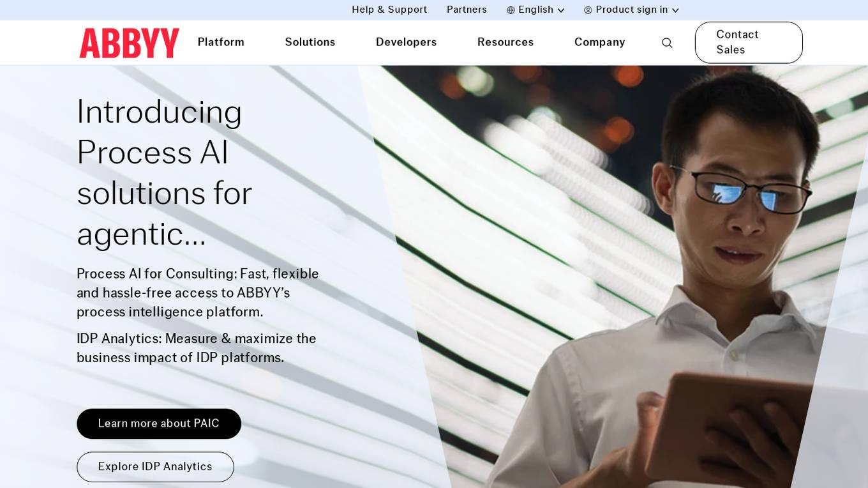
Task: Click the ABBYY logo
Action: [130, 43]
